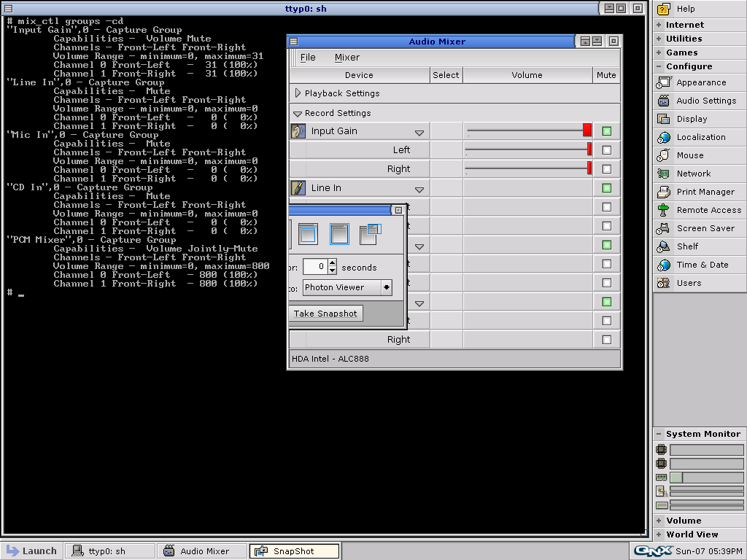Open the Mixer menu
The image size is (747, 560).
(347, 58)
